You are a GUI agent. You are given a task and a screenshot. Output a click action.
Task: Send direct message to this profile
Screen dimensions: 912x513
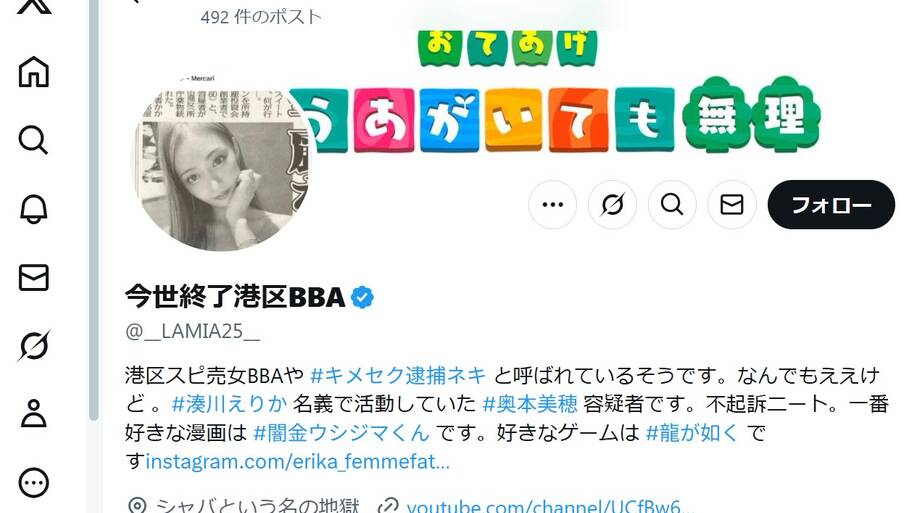pos(732,205)
